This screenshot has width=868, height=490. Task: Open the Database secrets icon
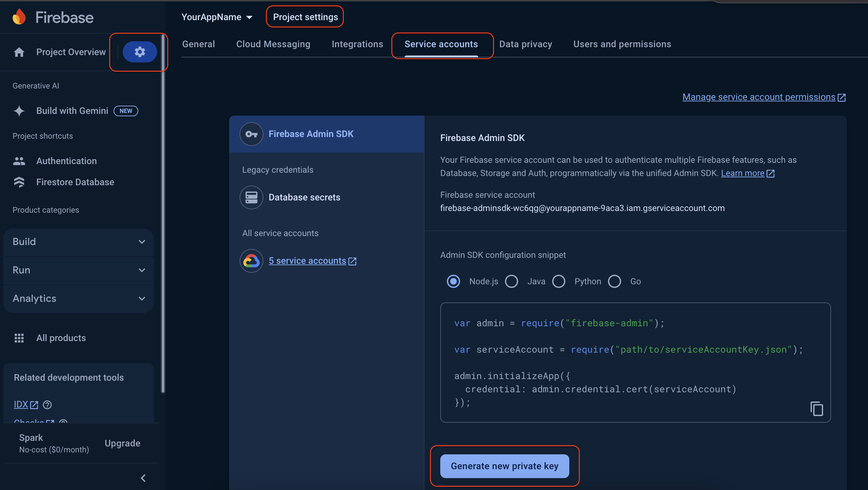click(251, 197)
